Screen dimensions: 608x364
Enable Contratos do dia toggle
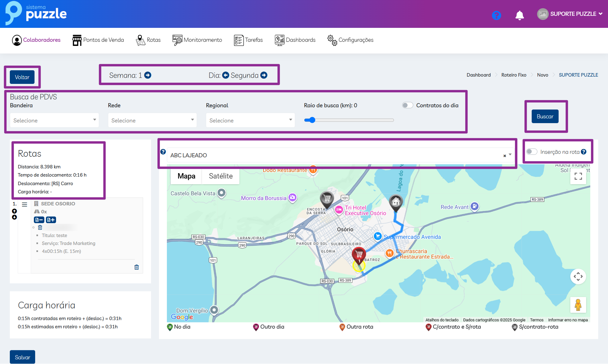[x=407, y=105]
